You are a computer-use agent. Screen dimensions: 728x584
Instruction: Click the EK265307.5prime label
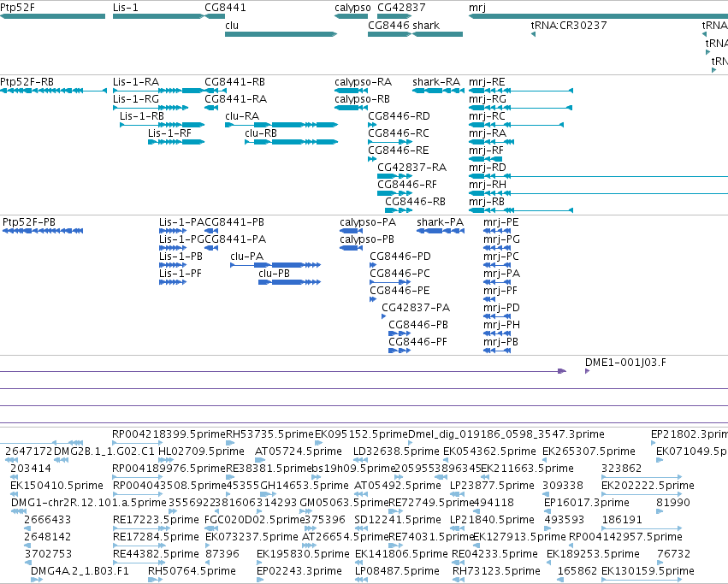tap(589, 451)
